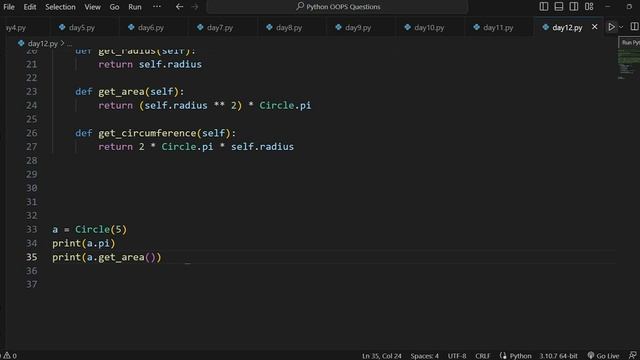Expand the breadcrumb ellipsis symbols
Image resolution: width=640 pixels, height=360 pixels.
[69, 43]
